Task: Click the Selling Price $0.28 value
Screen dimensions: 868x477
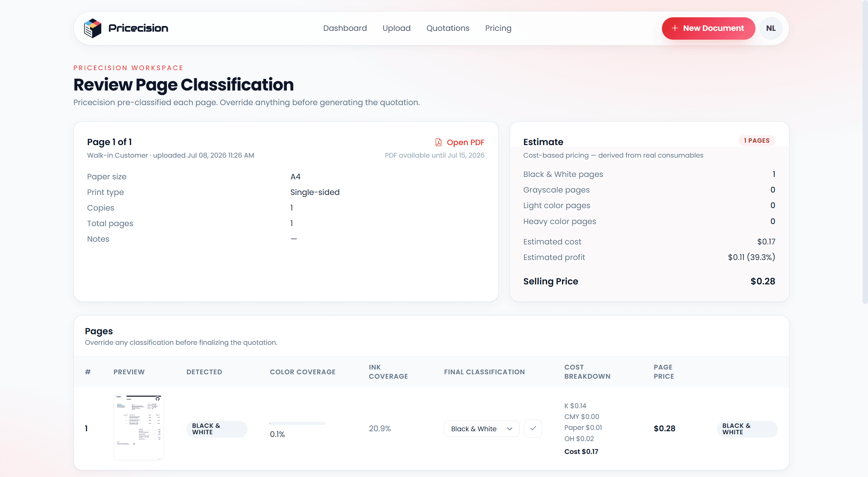Action: click(x=763, y=281)
